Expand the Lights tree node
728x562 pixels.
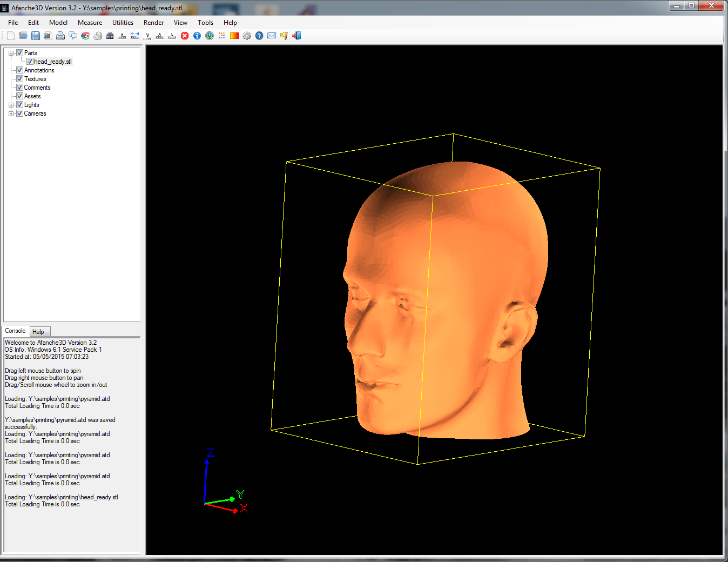click(11, 105)
